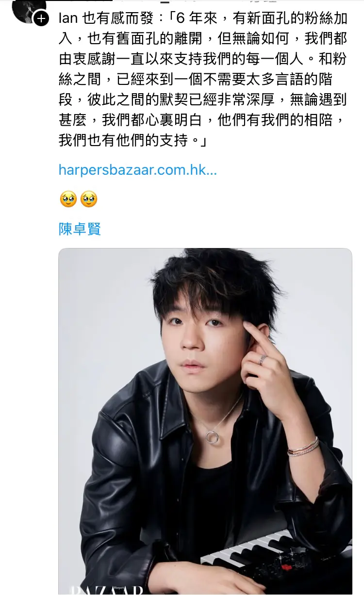Tap the plus follow icon on avatar
Image resolution: width=364 pixels, height=595 pixels.
coord(41,18)
